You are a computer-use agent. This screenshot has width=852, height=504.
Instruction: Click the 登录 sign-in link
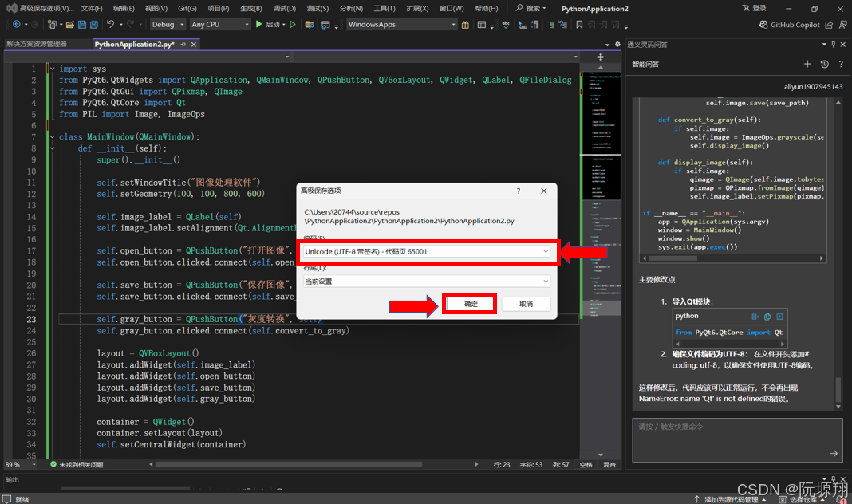pos(759,8)
